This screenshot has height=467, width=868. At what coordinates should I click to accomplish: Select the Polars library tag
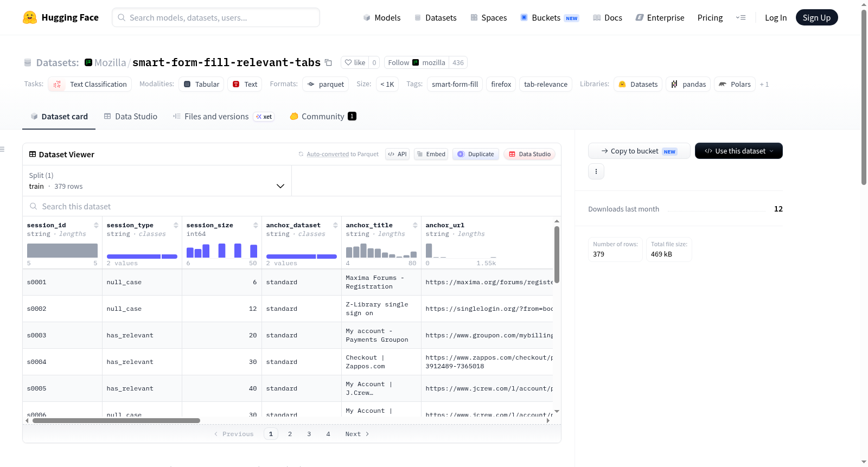(x=735, y=84)
